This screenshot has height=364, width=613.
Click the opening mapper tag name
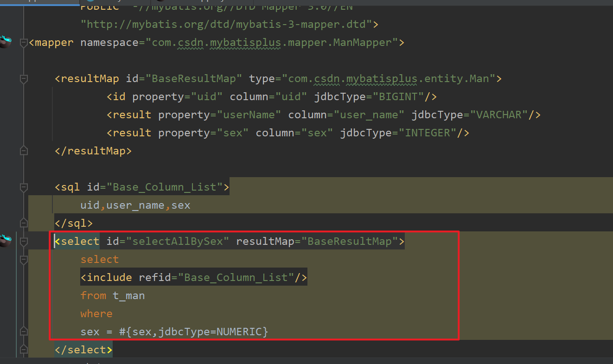pos(54,43)
